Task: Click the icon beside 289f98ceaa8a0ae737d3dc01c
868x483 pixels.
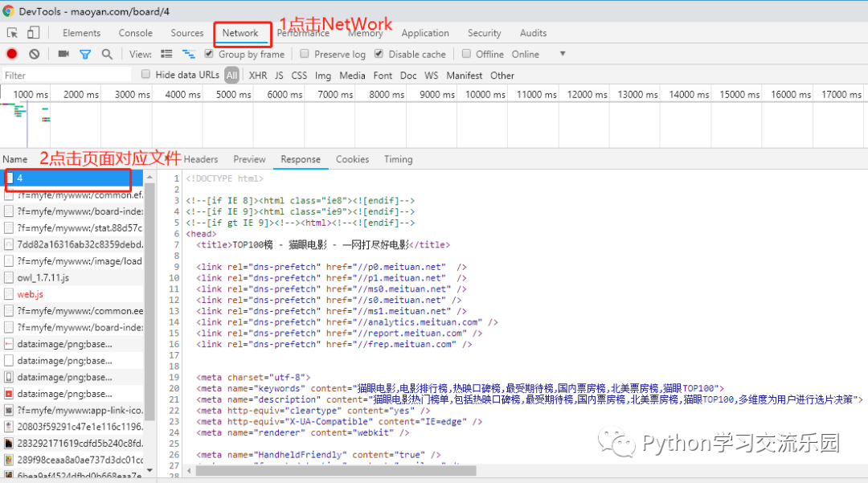Action: 9,460
